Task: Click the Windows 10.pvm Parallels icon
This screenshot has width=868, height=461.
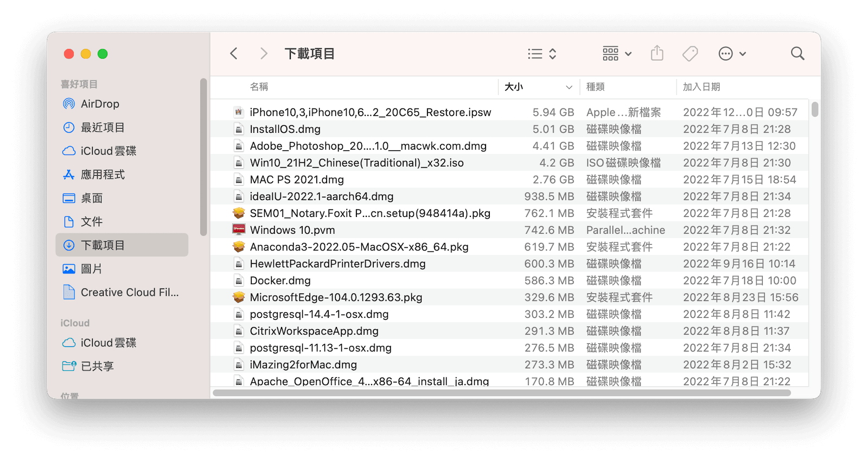Action: pyautogui.click(x=239, y=229)
